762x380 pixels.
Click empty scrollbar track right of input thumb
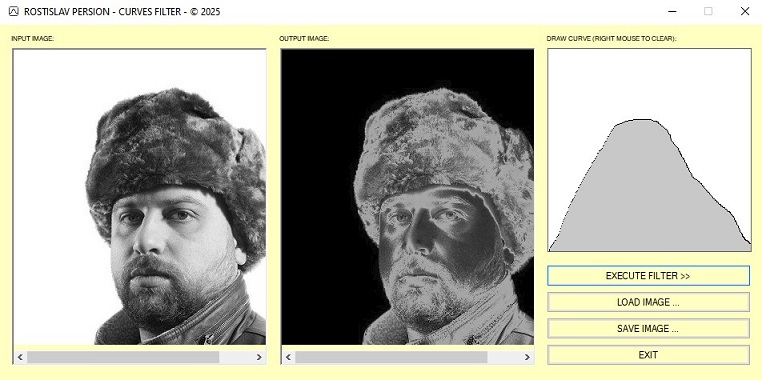(x=236, y=357)
